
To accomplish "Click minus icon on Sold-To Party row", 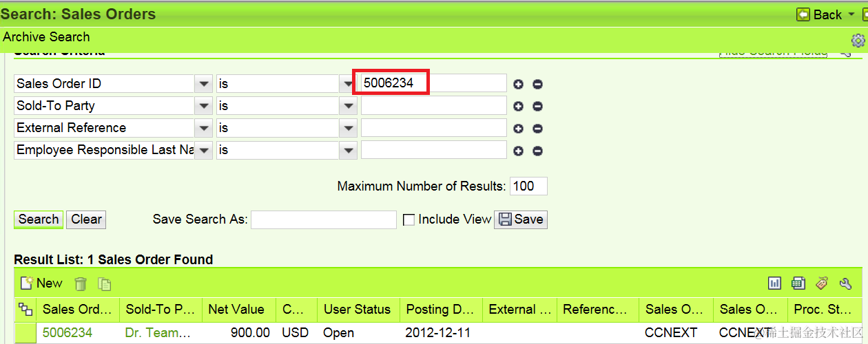I will click(x=538, y=106).
